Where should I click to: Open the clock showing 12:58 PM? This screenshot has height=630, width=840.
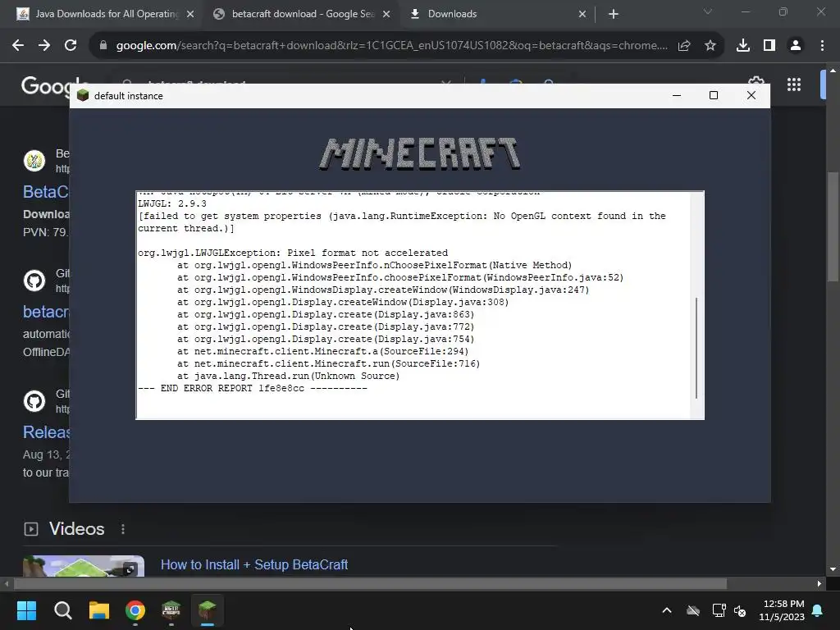pos(782,610)
